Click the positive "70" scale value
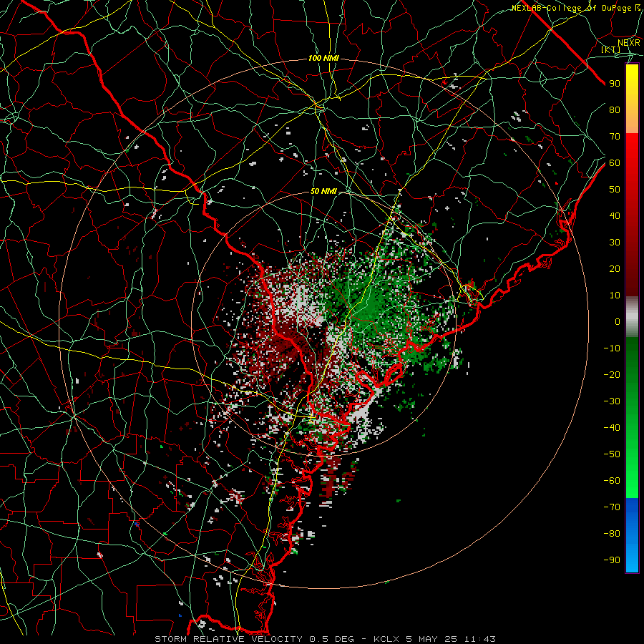Screen dimensions: 644x644 tap(615, 137)
